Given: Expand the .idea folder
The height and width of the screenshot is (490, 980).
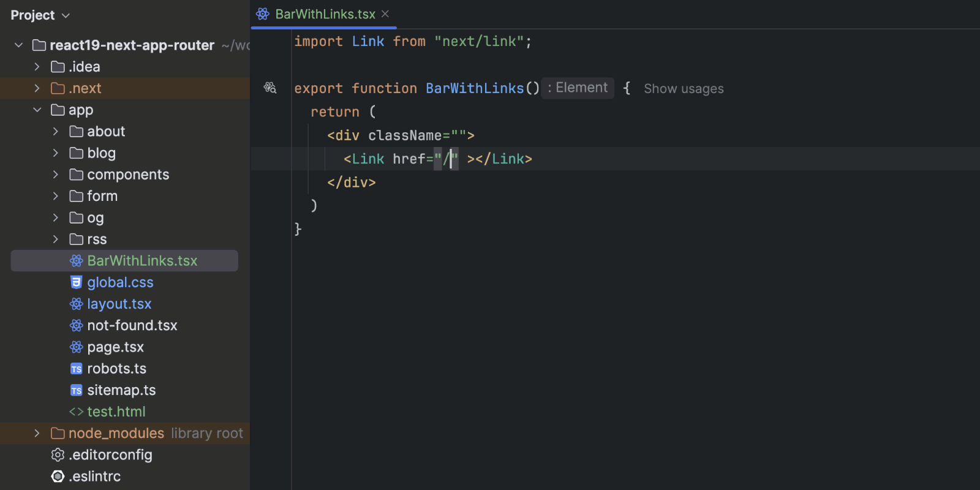Looking at the screenshot, I should click(x=37, y=67).
